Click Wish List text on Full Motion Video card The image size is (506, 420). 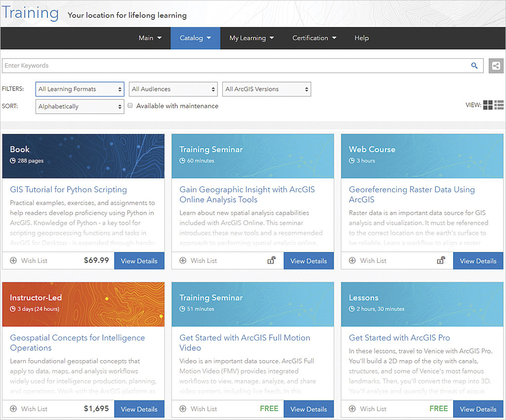pyautogui.click(x=204, y=409)
